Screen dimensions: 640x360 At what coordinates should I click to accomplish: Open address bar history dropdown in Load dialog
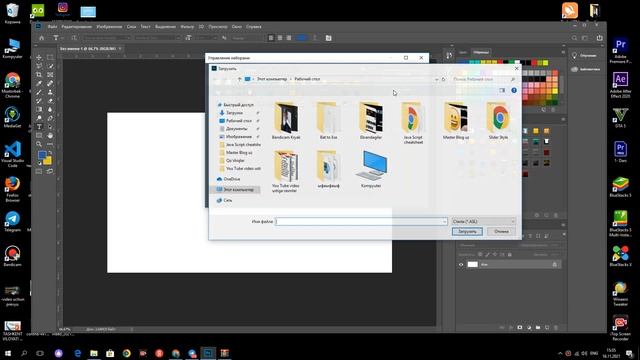point(437,79)
